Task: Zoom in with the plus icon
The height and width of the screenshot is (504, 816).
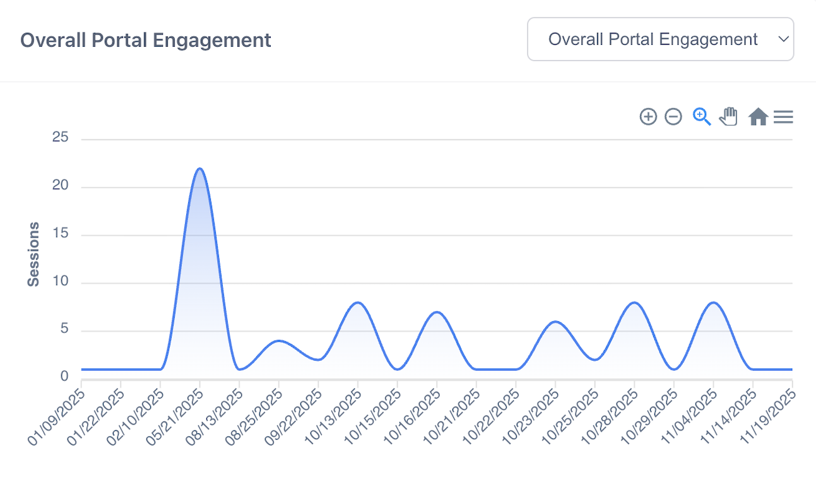Action: 648,117
